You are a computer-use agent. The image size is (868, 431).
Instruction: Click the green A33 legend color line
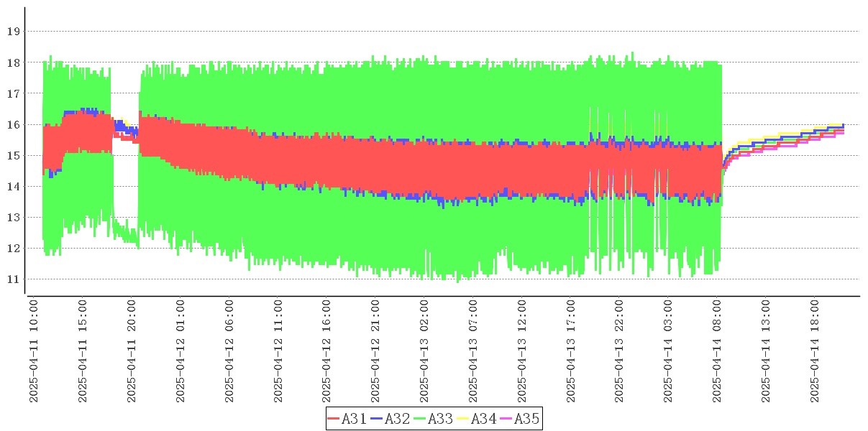pyautogui.click(x=420, y=419)
